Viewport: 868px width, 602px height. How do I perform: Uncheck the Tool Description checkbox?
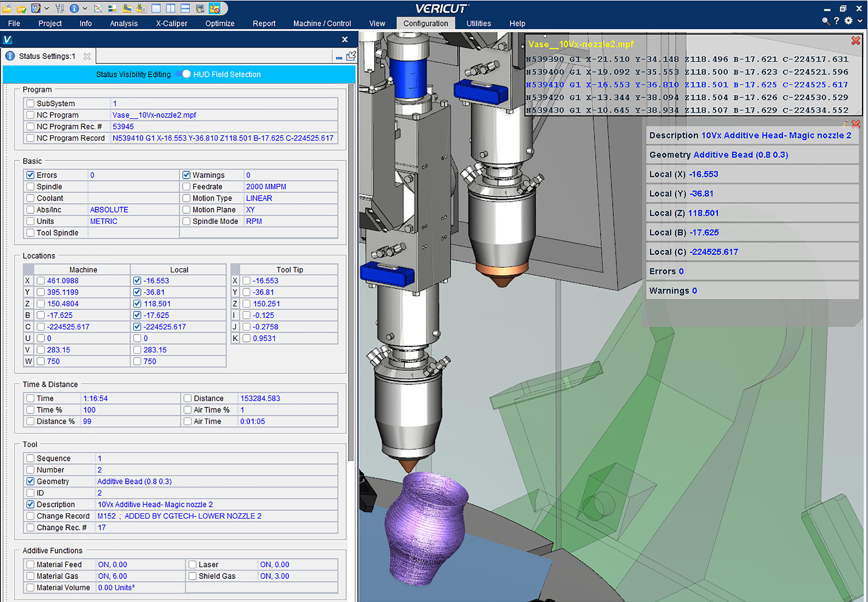pos(31,504)
